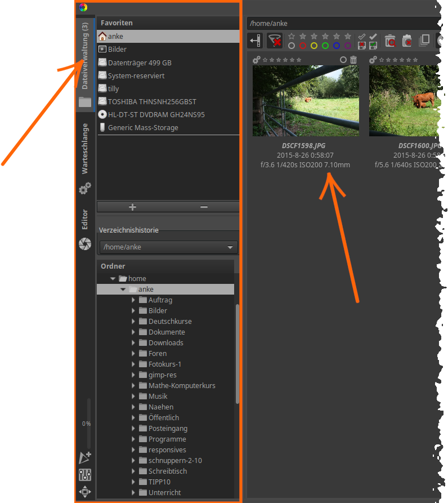Select HL-DT-ST DVDRAM GH24NS95 drive
The width and height of the screenshot is (448, 503).
pos(168,115)
